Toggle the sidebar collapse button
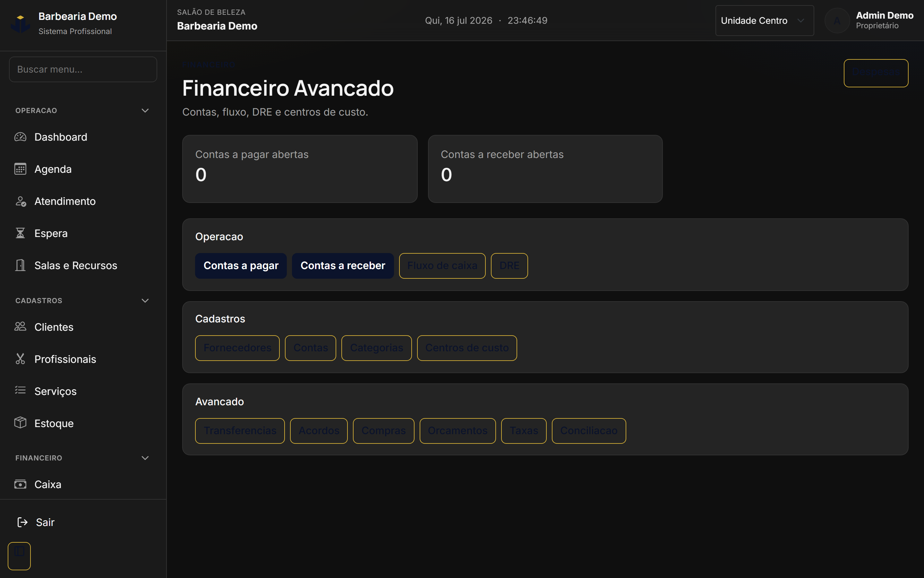The width and height of the screenshot is (924, 578). click(19, 556)
